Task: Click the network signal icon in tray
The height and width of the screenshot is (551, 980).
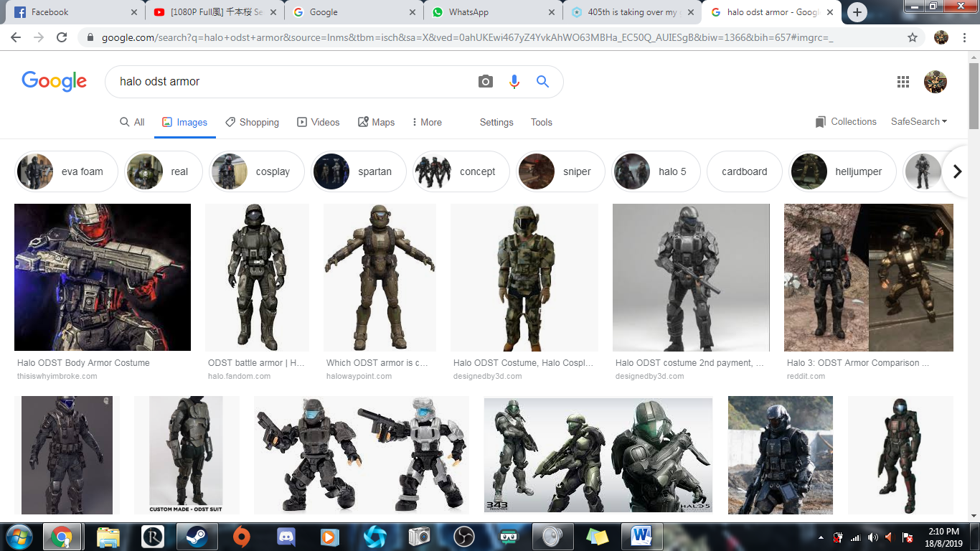Action: [855, 537]
